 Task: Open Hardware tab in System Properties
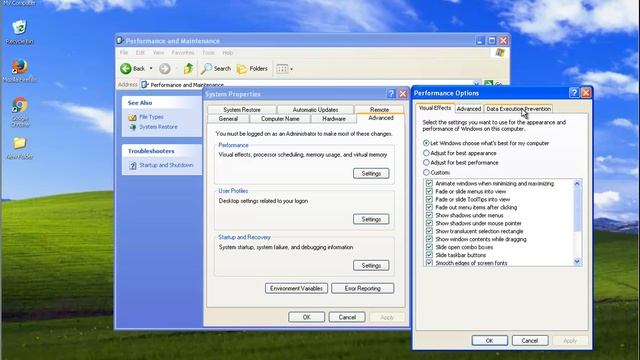[334, 119]
